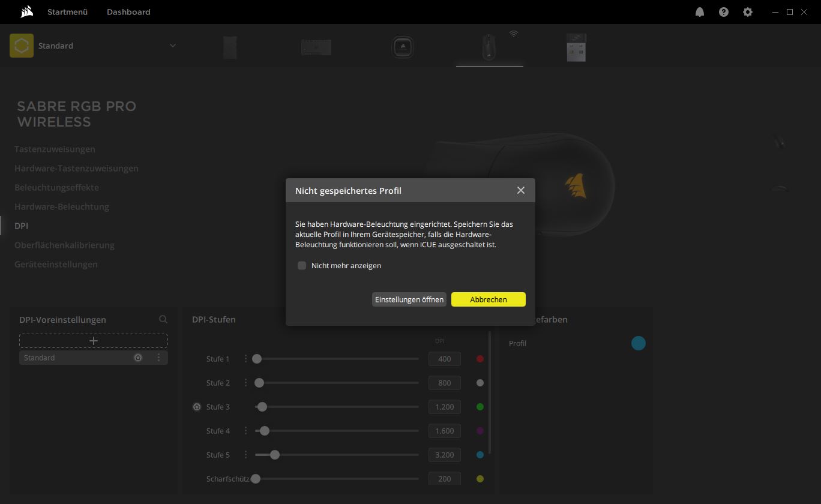Viewport: 821px width, 504px height.
Task: Select the liquid cooler pump device
Action: pyautogui.click(x=403, y=47)
